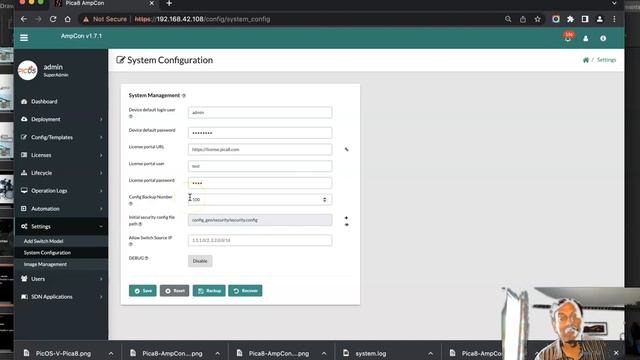
Task: Open Image Management submenu item
Action: 61,264
